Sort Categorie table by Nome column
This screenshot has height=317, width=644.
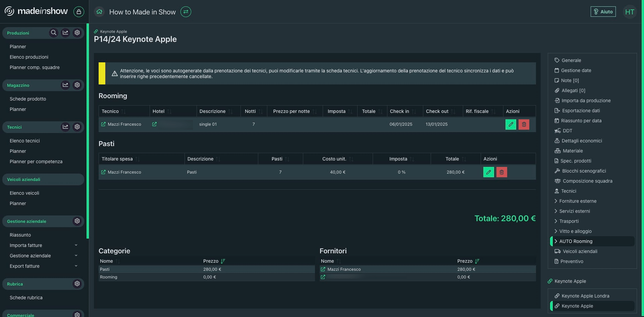tap(118, 261)
